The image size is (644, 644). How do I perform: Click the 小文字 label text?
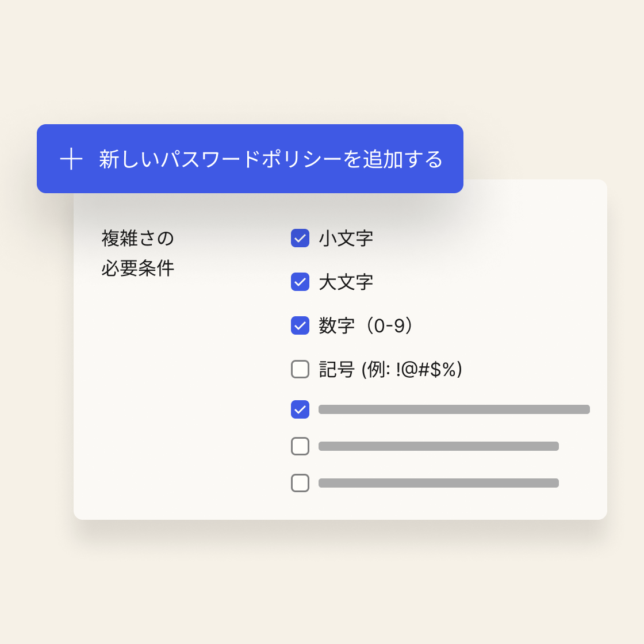[x=346, y=238]
